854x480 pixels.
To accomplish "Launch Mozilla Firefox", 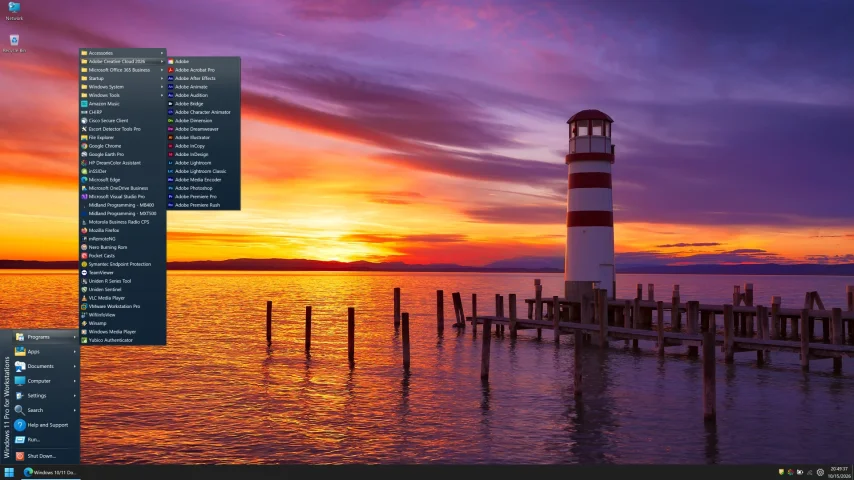I will [x=123, y=230].
